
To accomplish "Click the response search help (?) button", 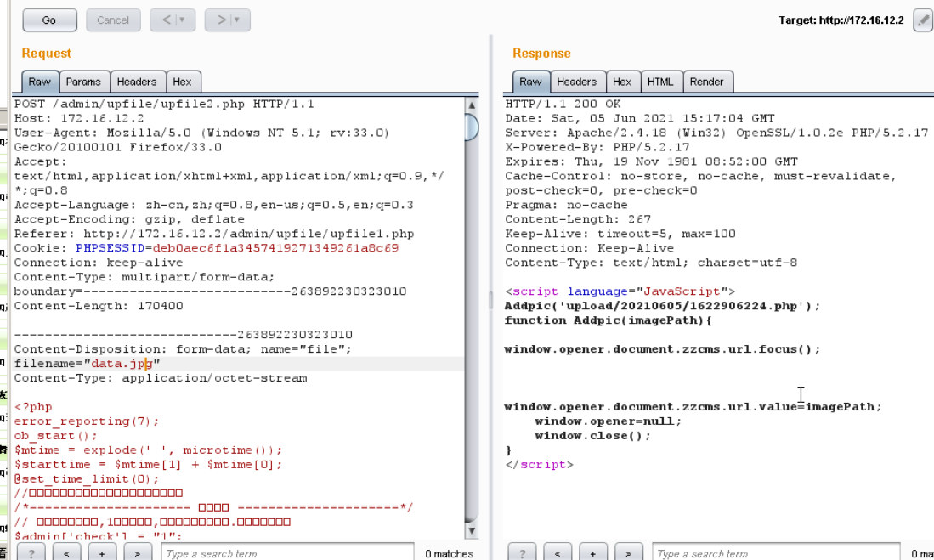I will (522, 553).
